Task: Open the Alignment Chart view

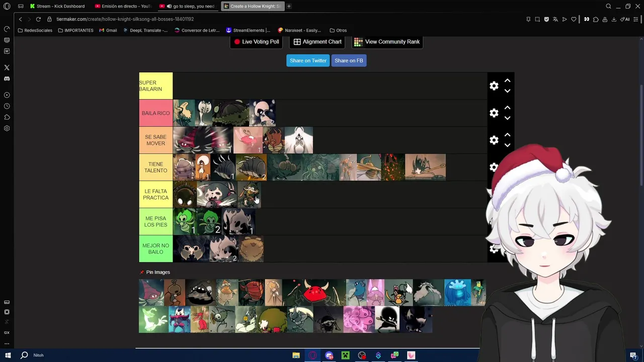Action: (317, 42)
